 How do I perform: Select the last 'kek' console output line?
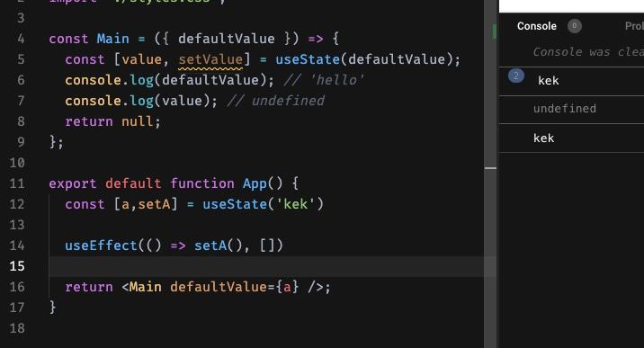(571, 138)
